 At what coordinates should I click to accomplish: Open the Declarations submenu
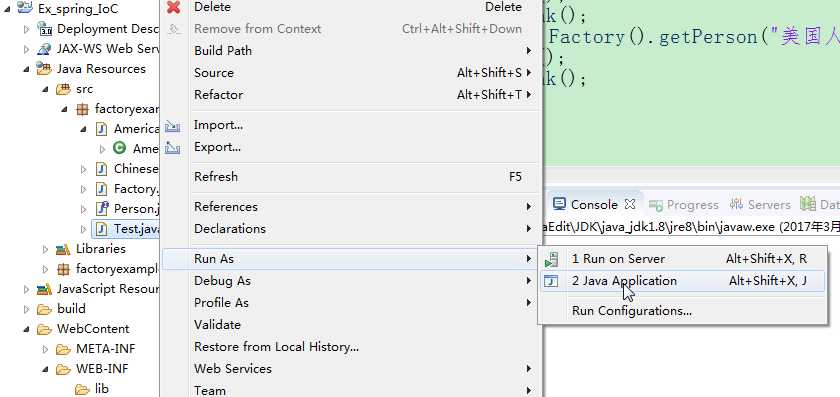coord(351,229)
